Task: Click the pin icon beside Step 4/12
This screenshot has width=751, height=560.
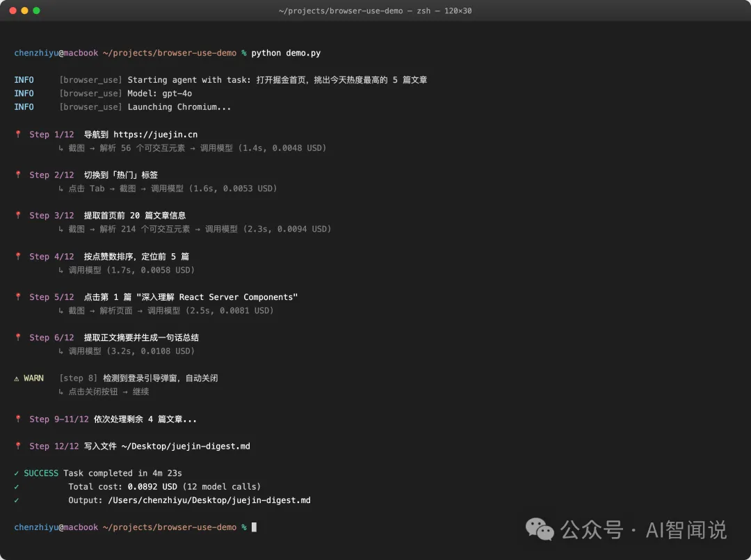Action: (18, 256)
